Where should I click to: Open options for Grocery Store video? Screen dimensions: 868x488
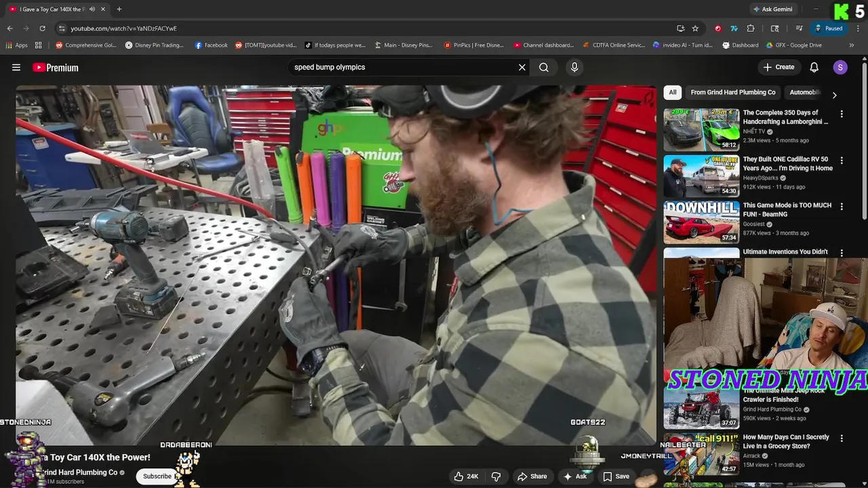tap(842, 439)
